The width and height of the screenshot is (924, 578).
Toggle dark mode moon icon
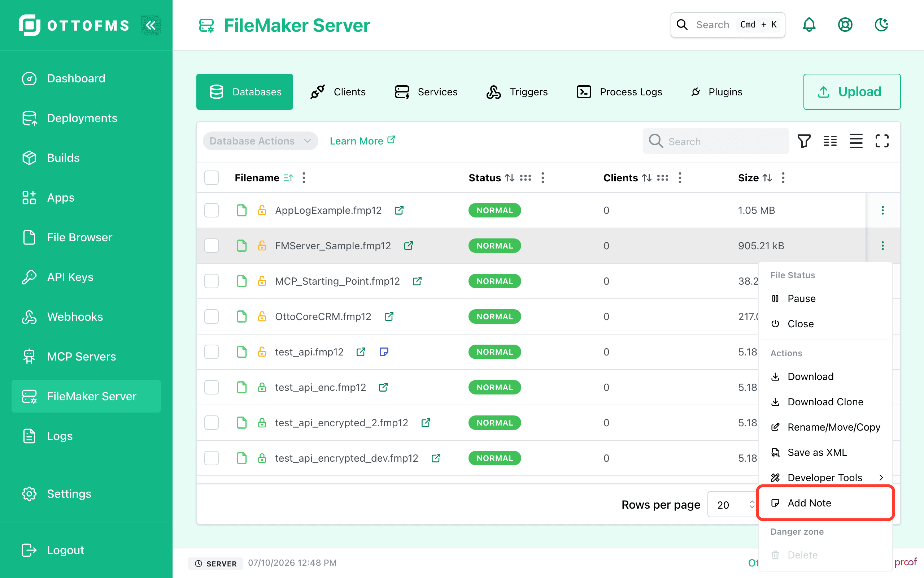881,25
